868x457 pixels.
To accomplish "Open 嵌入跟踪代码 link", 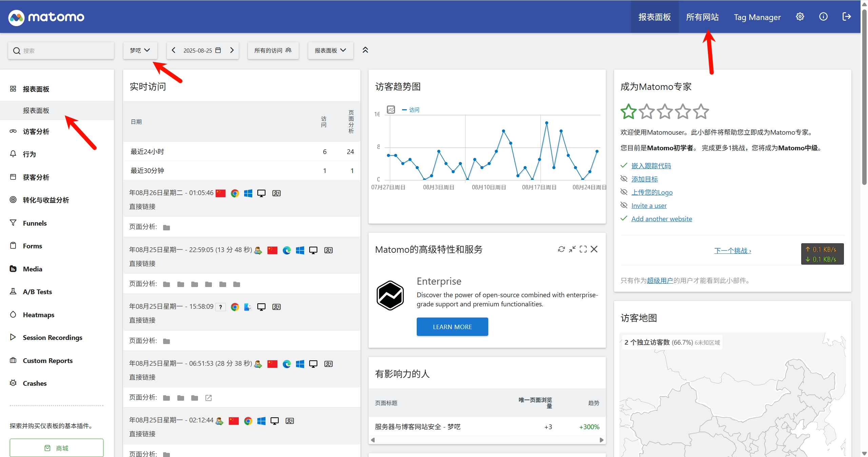I will point(651,166).
